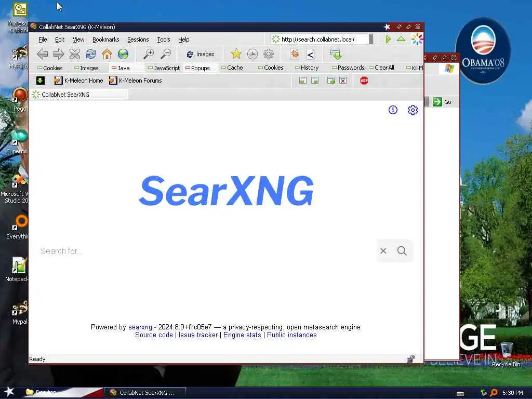Click the globe search icon

123,54
